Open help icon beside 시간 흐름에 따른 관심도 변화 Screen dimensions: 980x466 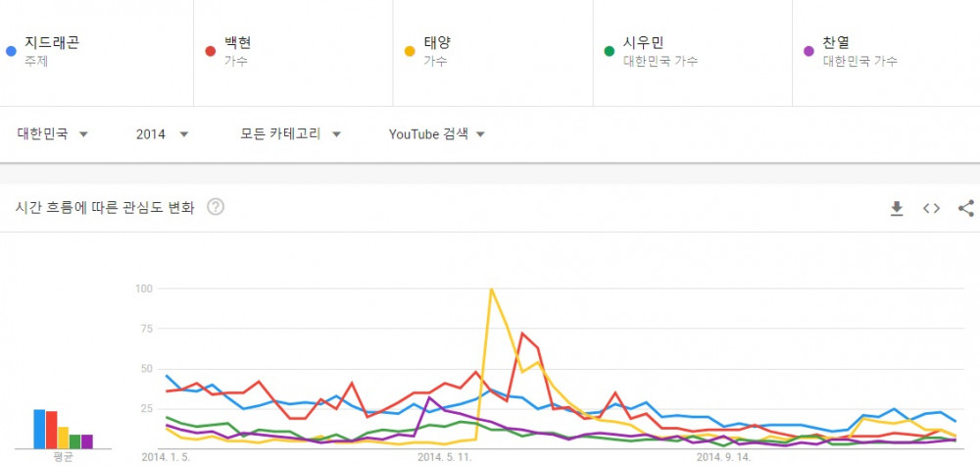click(216, 207)
